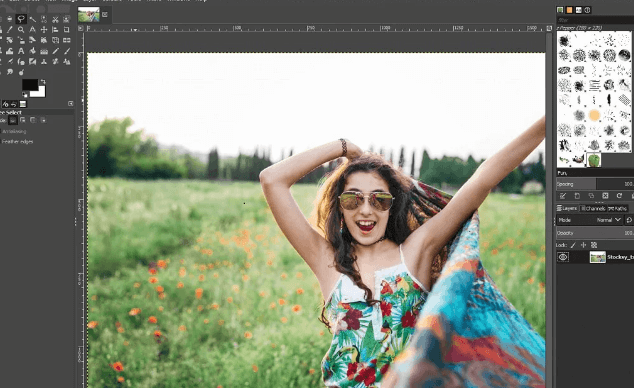Adjust the brush Spacing slider
Screen dimensions: 634x388
tap(595, 184)
